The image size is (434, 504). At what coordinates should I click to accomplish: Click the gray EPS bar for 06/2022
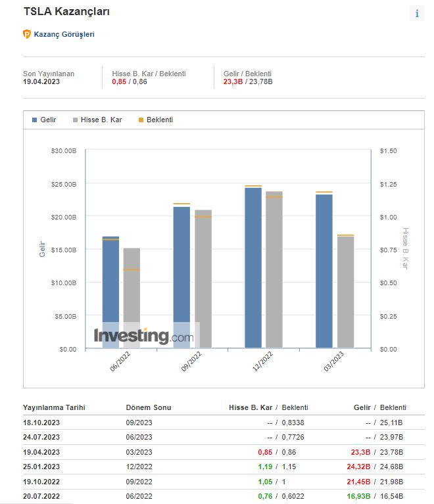[132, 298]
